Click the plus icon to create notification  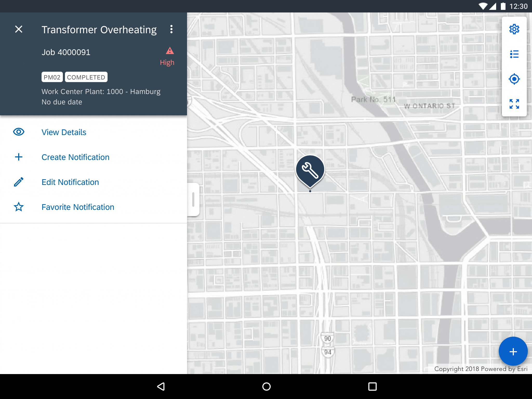click(x=19, y=157)
